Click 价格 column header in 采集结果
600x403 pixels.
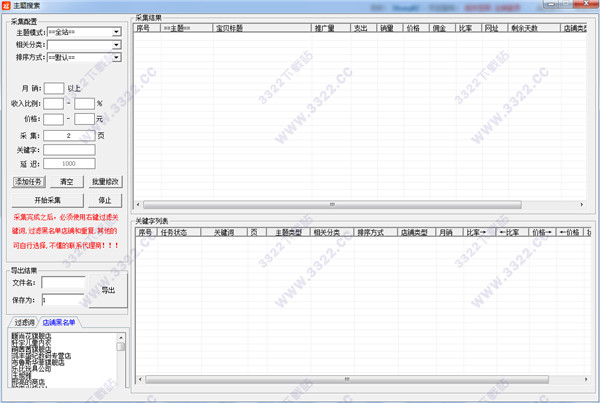click(416, 28)
